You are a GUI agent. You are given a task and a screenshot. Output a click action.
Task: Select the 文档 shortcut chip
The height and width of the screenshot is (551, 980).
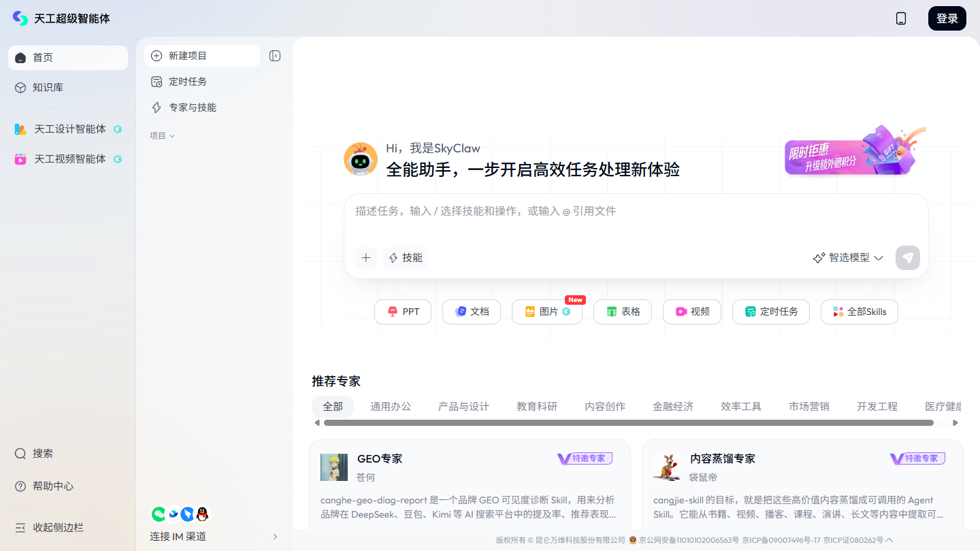coord(472,312)
